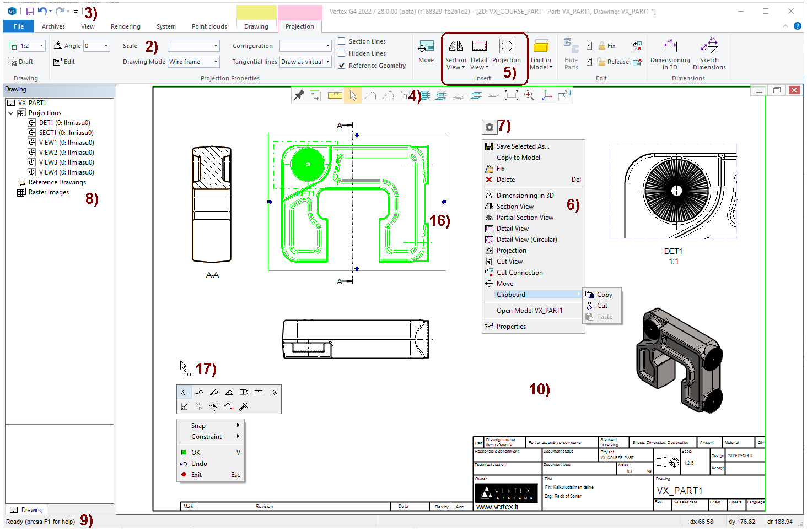807x532 pixels.
Task: Click the Edit button in Drawing group
Action: (x=64, y=62)
